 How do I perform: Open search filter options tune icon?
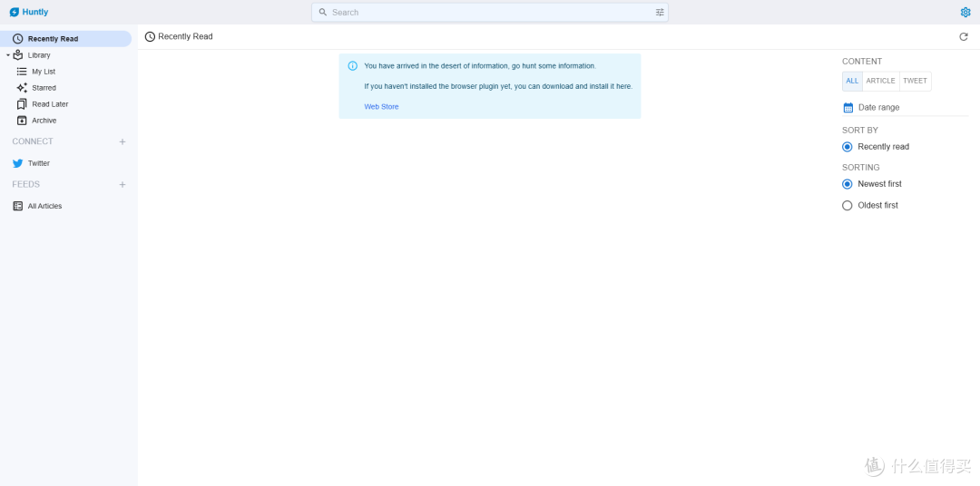pyautogui.click(x=660, y=12)
